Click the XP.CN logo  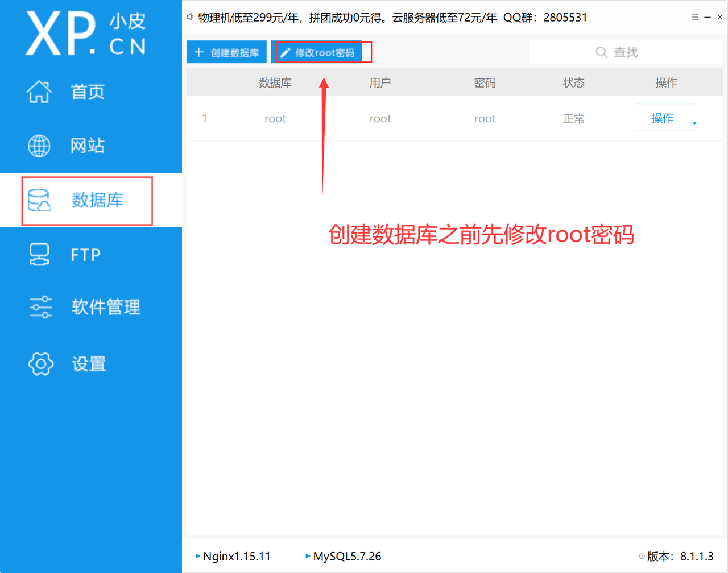click(86, 34)
